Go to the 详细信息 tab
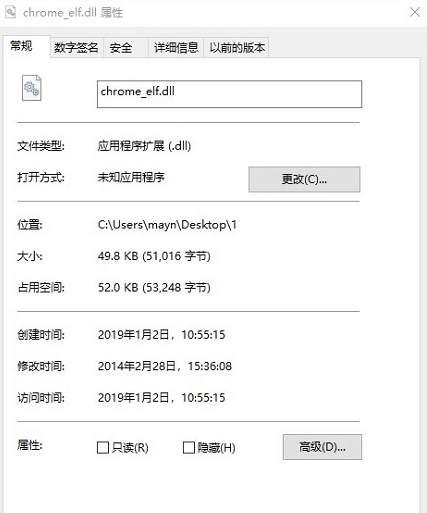The height and width of the screenshot is (513, 427). pyautogui.click(x=176, y=48)
